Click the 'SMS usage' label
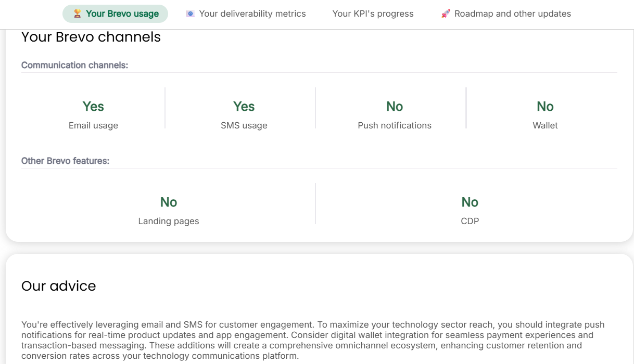This screenshot has width=634, height=364. [244, 125]
